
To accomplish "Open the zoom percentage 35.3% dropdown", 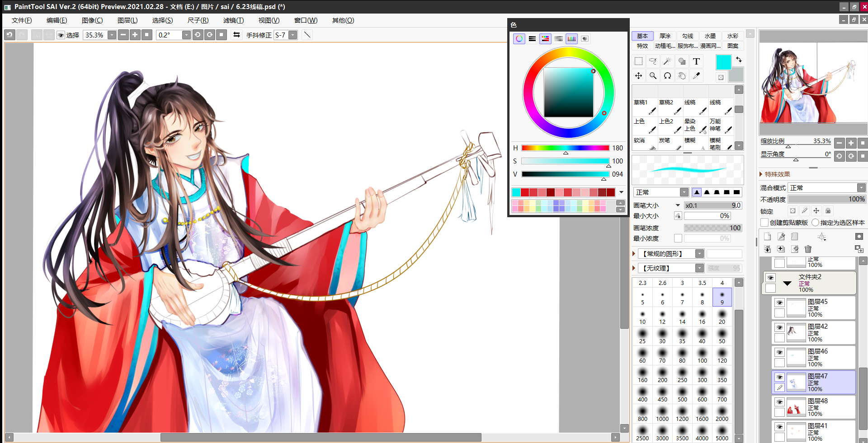I will pyautogui.click(x=112, y=35).
